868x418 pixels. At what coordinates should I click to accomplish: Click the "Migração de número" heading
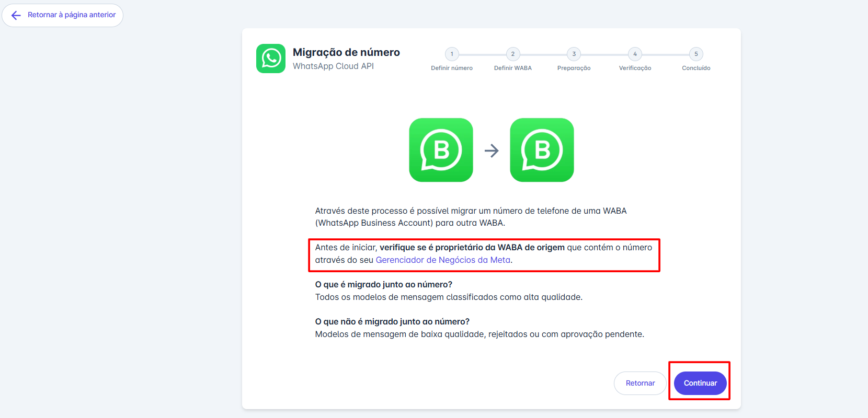click(346, 52)
